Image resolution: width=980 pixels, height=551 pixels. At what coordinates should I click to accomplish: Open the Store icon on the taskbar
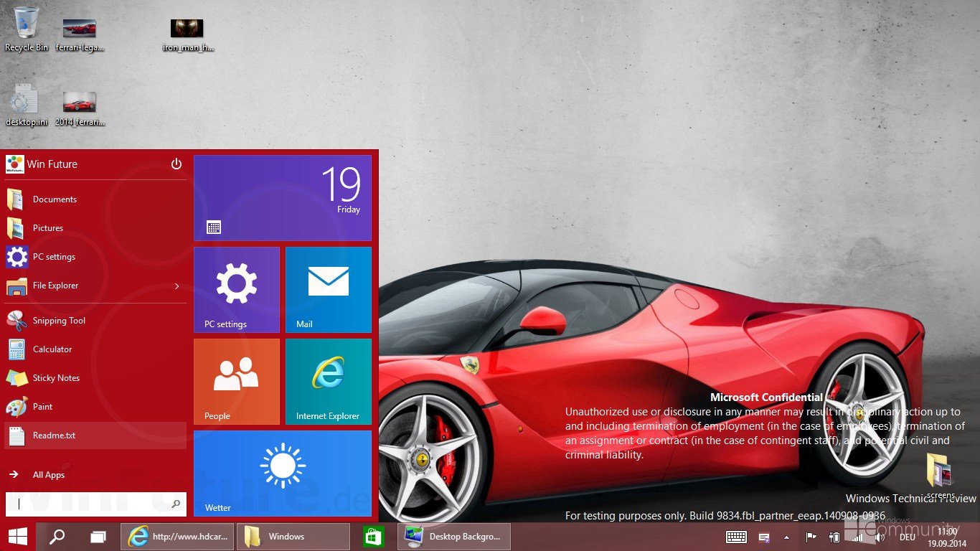click(x=374, y=537)
